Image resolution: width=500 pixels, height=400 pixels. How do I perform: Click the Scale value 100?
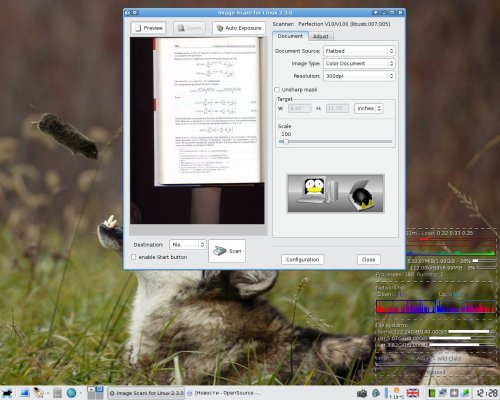pos(286,134)
